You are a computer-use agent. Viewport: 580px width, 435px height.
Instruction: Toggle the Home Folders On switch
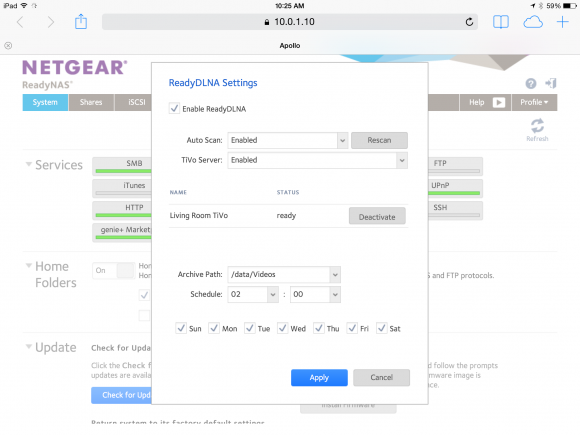(114, 270)
